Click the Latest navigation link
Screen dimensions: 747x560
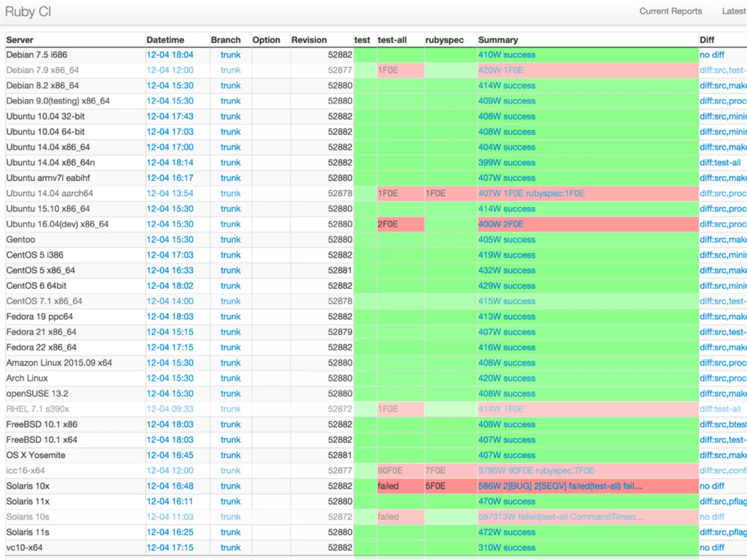[x=733, y=11]
